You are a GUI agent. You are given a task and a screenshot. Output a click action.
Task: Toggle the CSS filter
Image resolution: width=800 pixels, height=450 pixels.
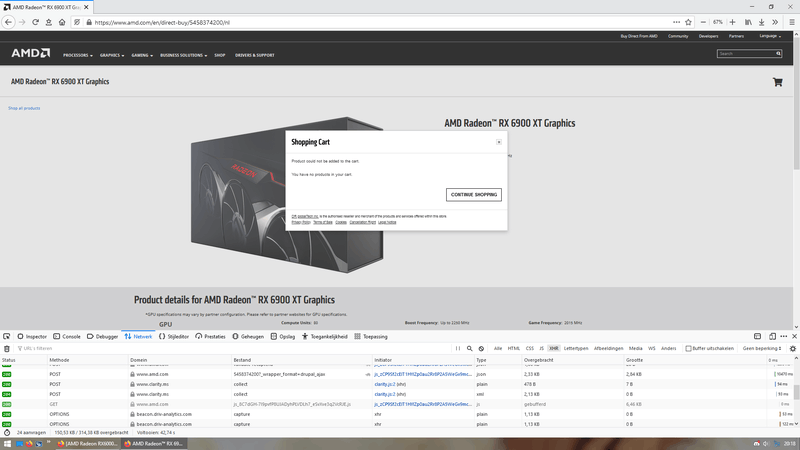click(x=530, y=348)
